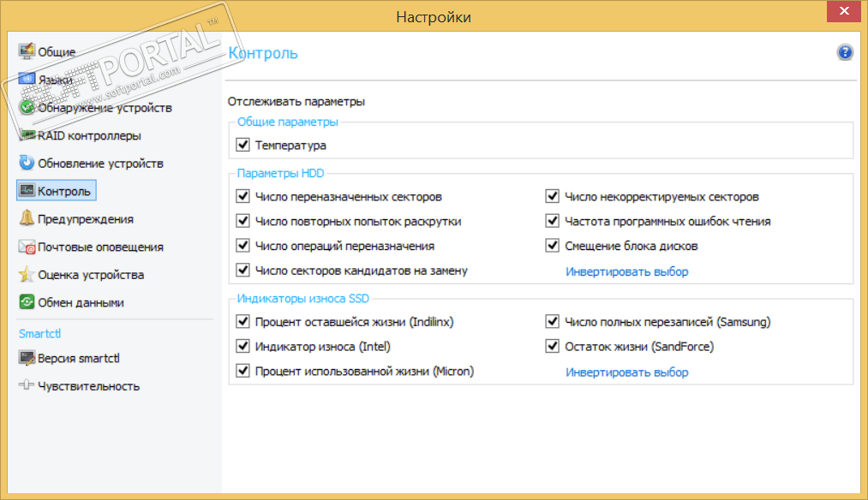Click the Чувствительность slider icon
This screenshot has height=500, width=868.
[x=26, y=385]
